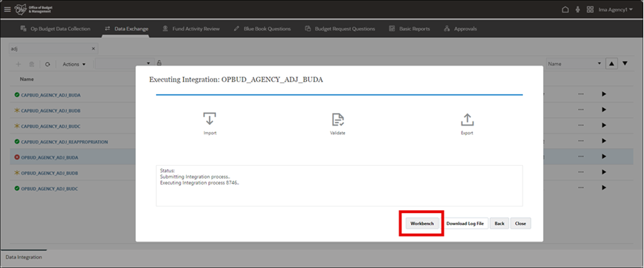The width and height of the screenshot is (644, 268).
Task: Close the Executing Integration dialog
Action: 520,223
